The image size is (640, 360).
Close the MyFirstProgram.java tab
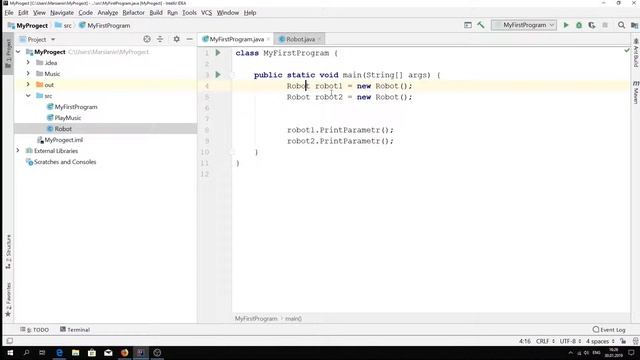pyautogui.click(x=268, y=39)
